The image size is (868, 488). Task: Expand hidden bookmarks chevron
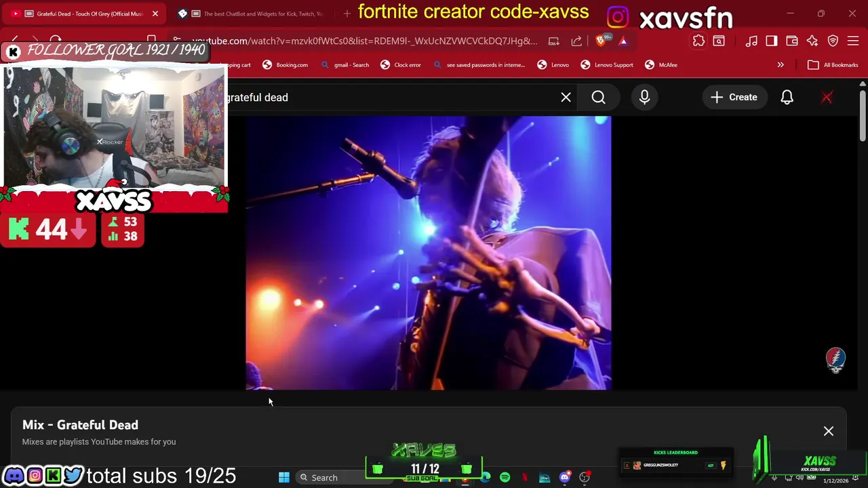click(x=781, y=65)
